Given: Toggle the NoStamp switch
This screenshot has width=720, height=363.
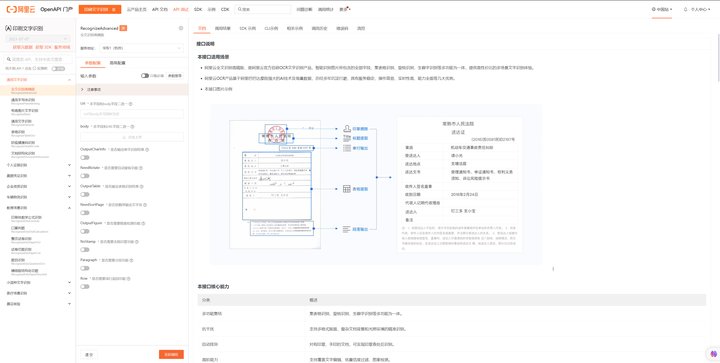Looking at the screenshot, I should [x=85, y=250].
